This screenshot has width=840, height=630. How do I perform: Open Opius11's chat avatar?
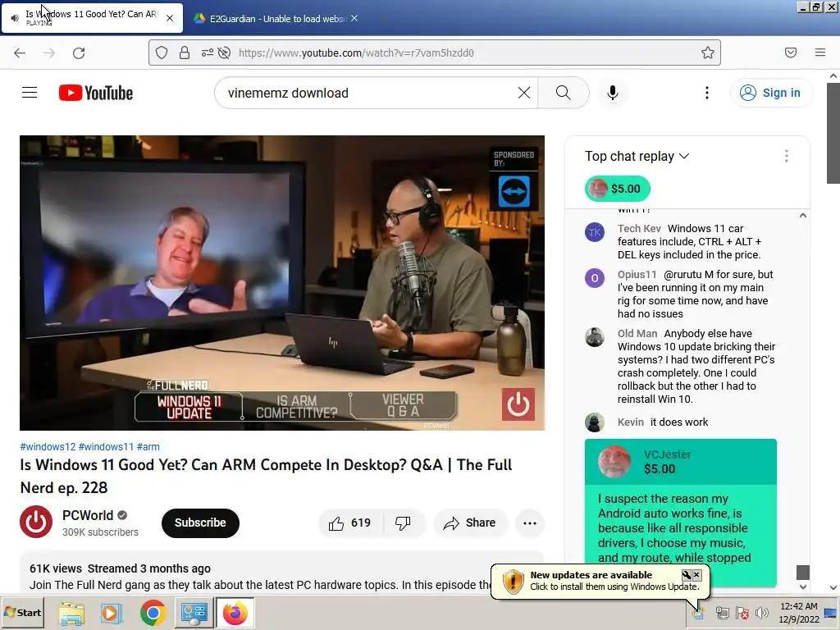point(594,279)
